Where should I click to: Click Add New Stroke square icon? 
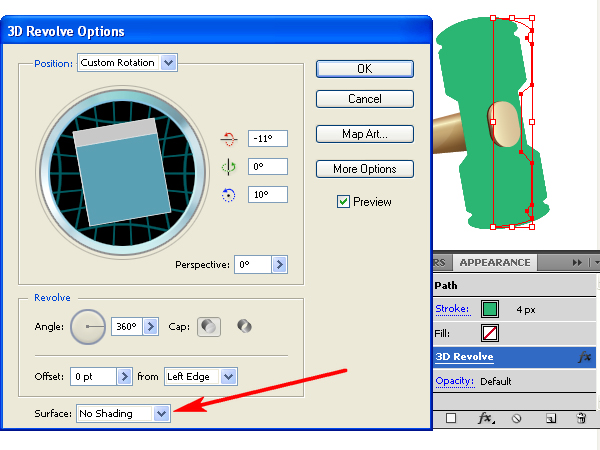(451, 418)
